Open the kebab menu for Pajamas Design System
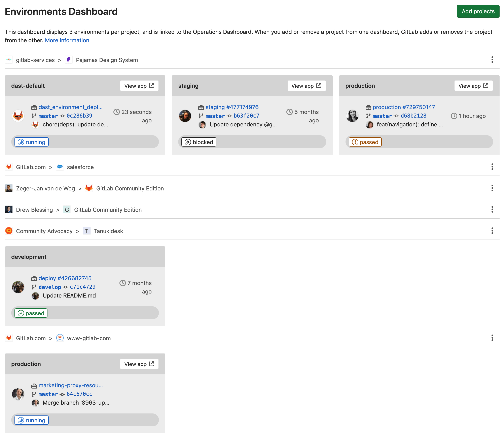Image resolution: width=504 pixels, height=436 pixels. 493,60
